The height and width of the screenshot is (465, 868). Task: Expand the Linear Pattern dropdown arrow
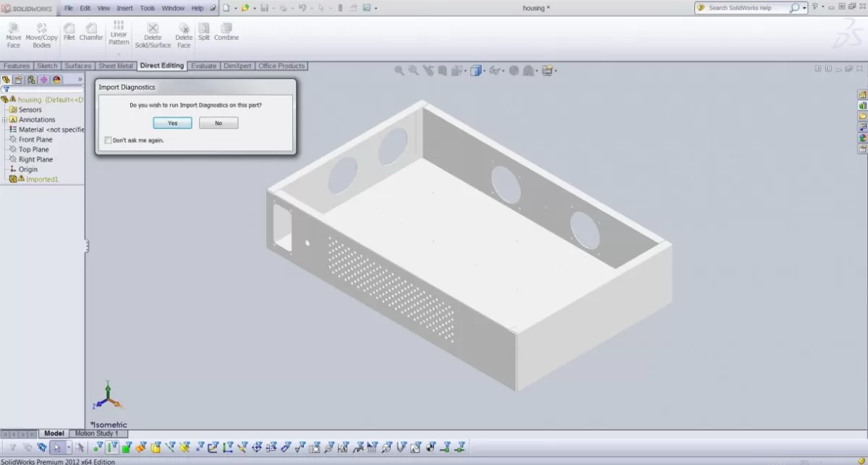coord(119,53)
